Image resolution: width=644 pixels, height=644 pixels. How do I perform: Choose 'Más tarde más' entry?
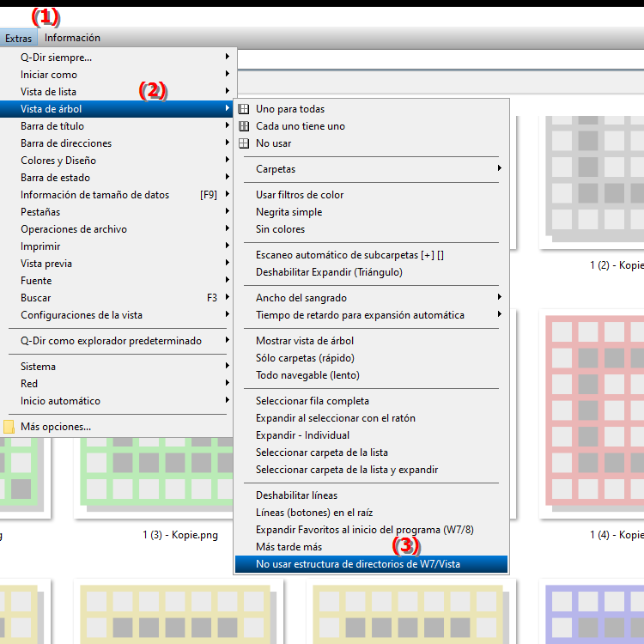coord(371,547)
